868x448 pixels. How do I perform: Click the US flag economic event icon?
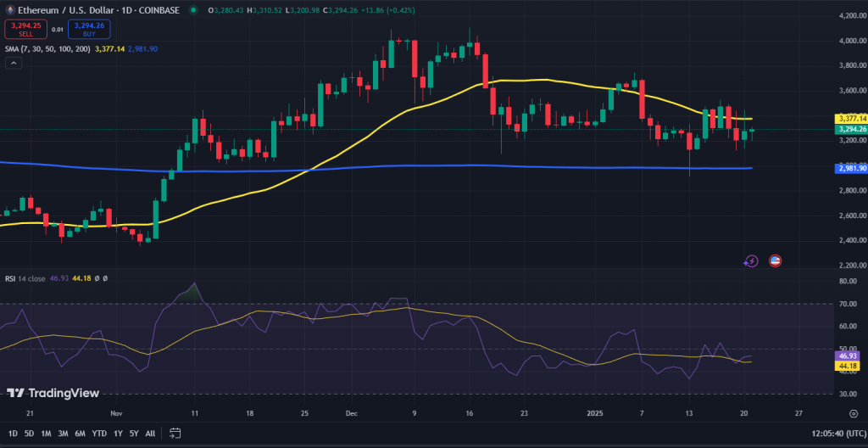[x=775, y=260]
